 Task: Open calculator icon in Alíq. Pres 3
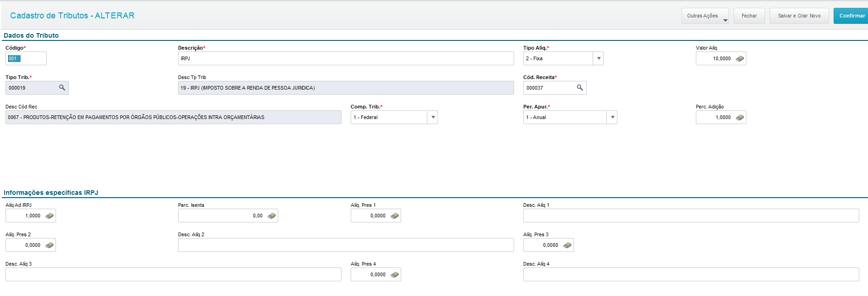[x=567, y=245]
